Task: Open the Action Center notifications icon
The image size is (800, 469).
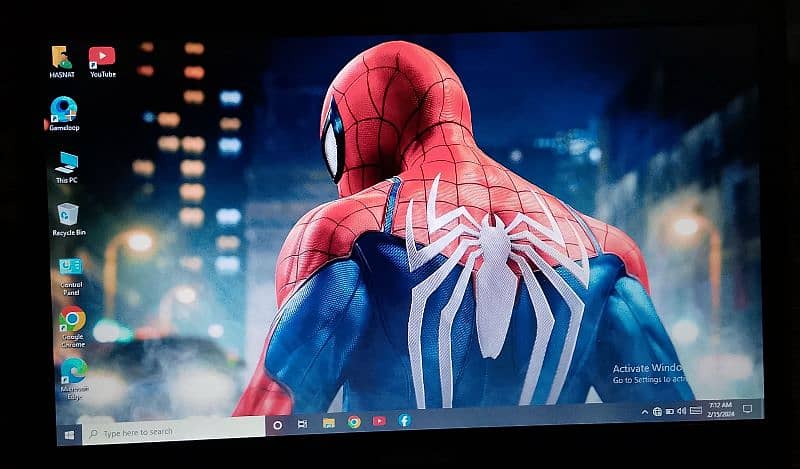Action: click(x=747, y=409)
